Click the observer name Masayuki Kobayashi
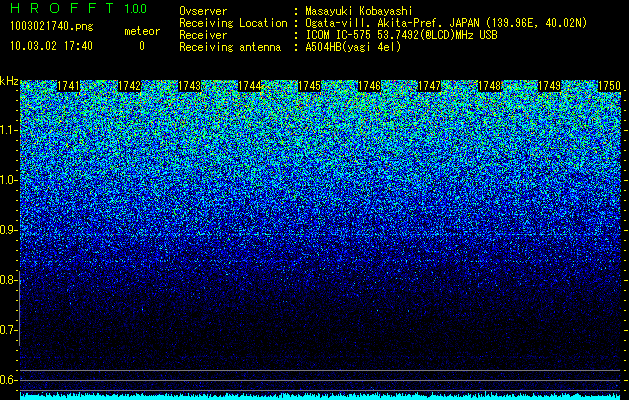The width and height of the screenshot is (629, 400). [359, 11]
